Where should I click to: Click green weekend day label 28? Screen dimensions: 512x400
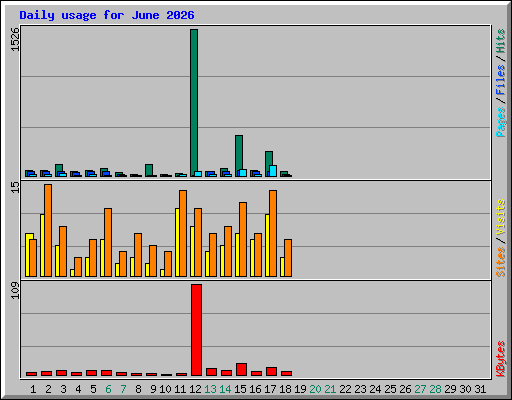click(435, 389)
